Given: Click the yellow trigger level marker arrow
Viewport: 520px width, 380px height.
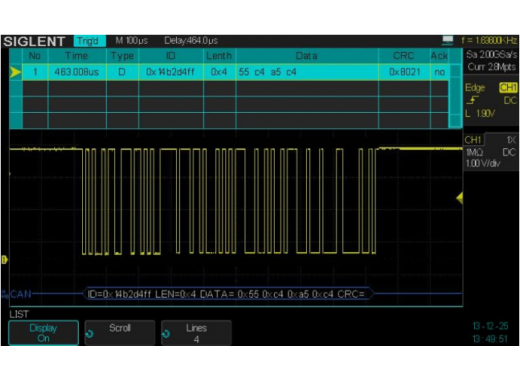Looking at the screenshot, I should click(459, 198).
